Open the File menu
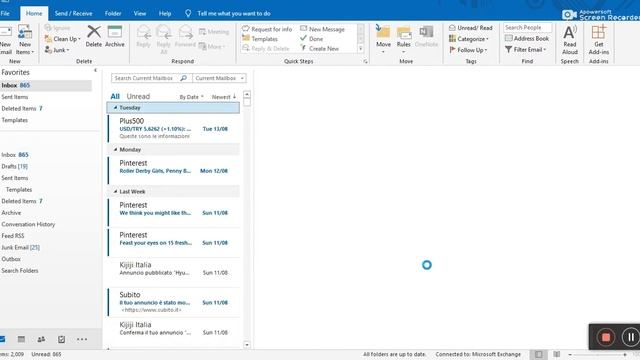This screenshot has width=640, height=360. 5,13
